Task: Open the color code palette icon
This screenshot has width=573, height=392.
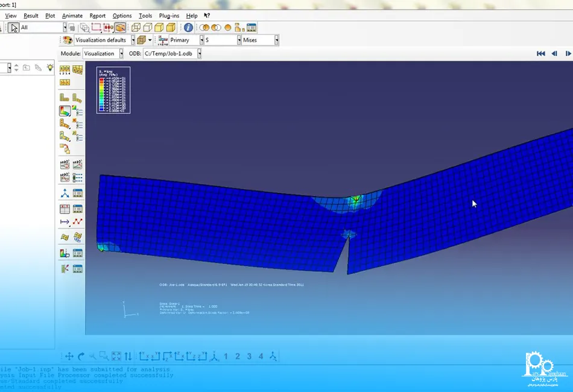Action: 68,40
